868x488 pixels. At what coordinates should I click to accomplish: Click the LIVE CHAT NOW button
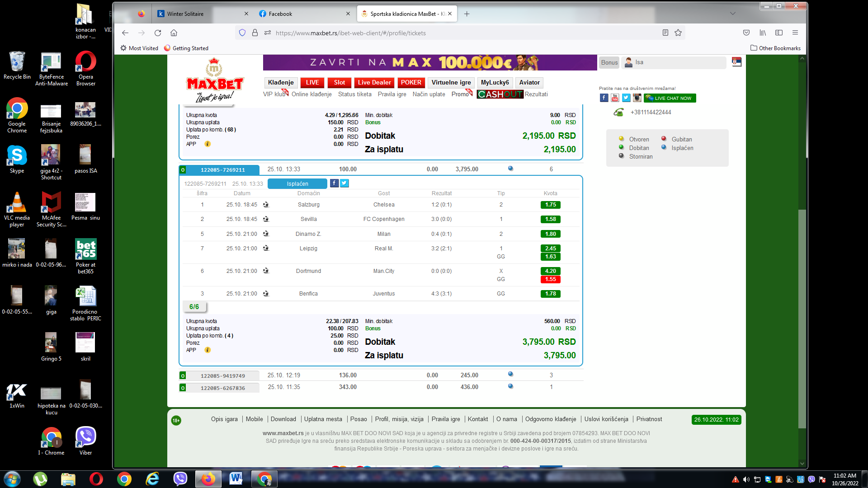click(670, 98)
